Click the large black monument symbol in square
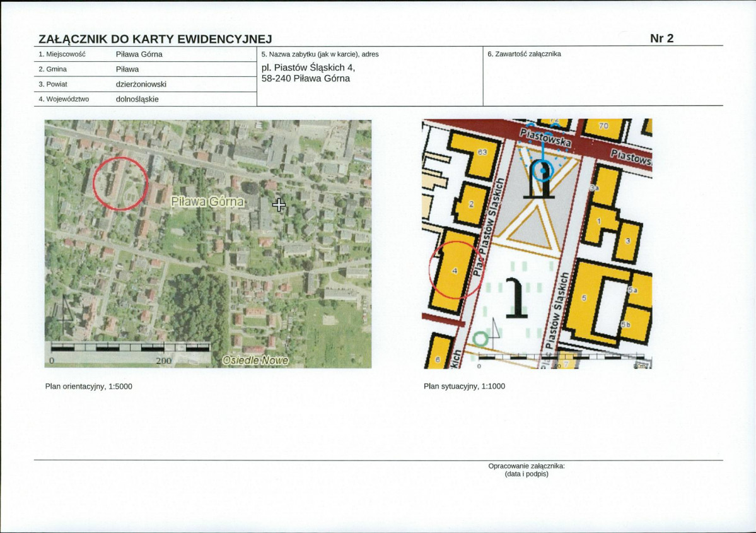756x533 pixels. pos(517,298)
